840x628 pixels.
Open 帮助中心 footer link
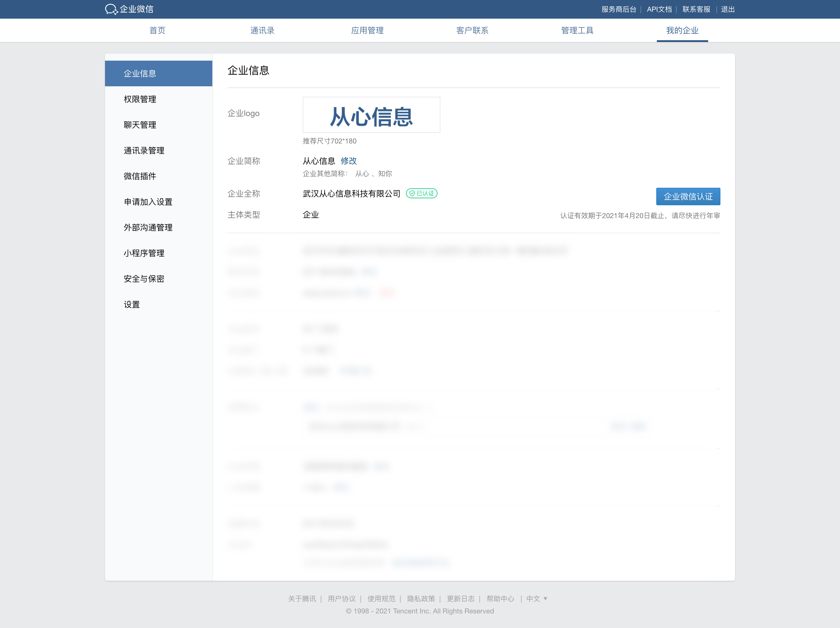click(500, 599)
